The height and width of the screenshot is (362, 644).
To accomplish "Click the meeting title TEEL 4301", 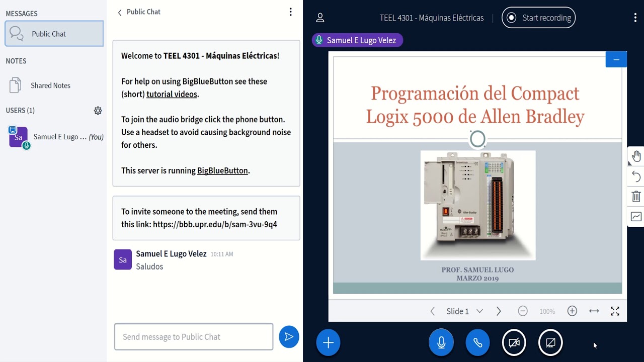I will click(x=432, y=18).
